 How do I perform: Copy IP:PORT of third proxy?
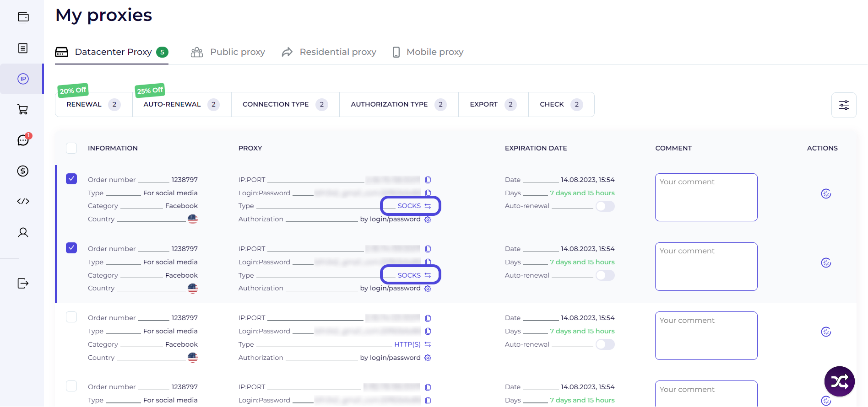click(x=428, y=318)
